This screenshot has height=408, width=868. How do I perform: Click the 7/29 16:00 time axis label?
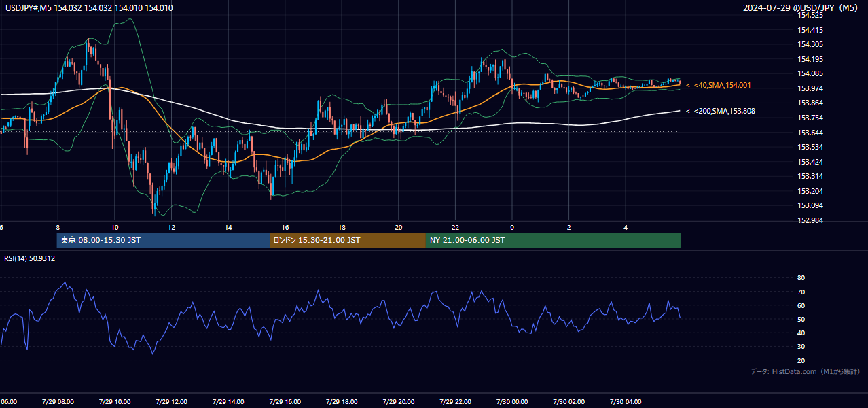pos(285,401)
